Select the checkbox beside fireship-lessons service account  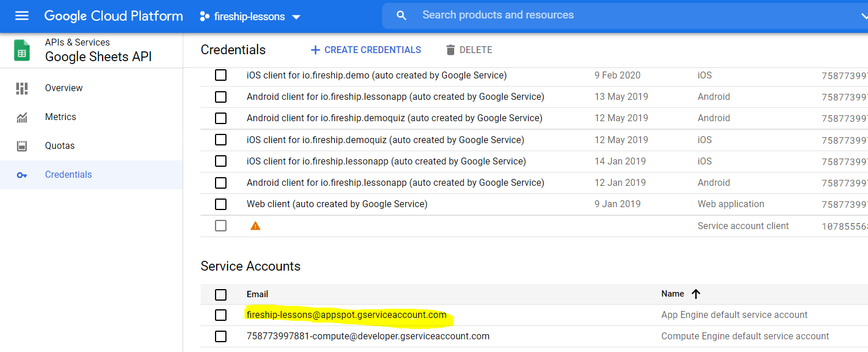click(x=221, y=315)
